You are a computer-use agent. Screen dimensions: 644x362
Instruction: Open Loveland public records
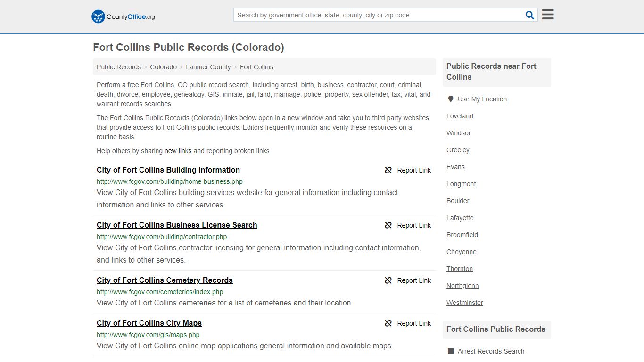[x=460, y=116]
